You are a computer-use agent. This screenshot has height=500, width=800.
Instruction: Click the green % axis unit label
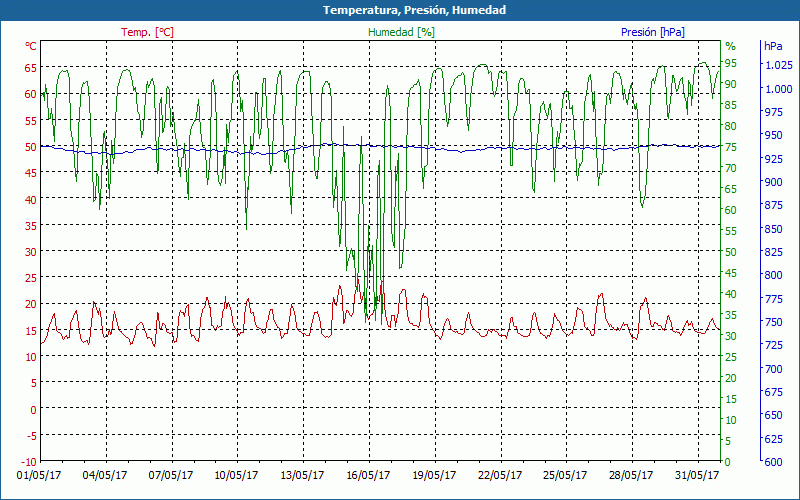pyautogui.click(x=731, y=46)
